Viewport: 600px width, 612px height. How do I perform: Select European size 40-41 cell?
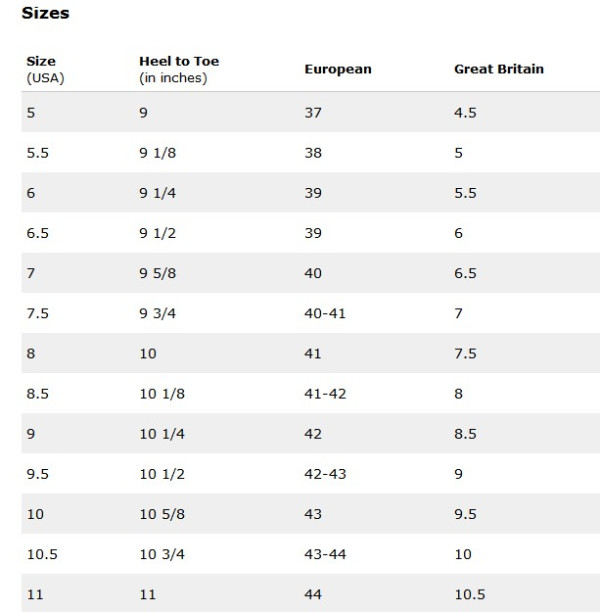325,313
